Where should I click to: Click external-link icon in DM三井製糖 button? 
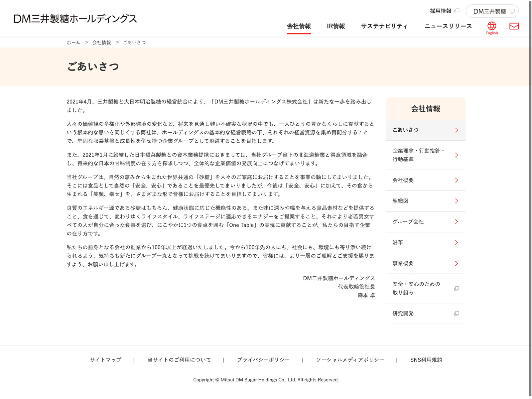point(512,11)
